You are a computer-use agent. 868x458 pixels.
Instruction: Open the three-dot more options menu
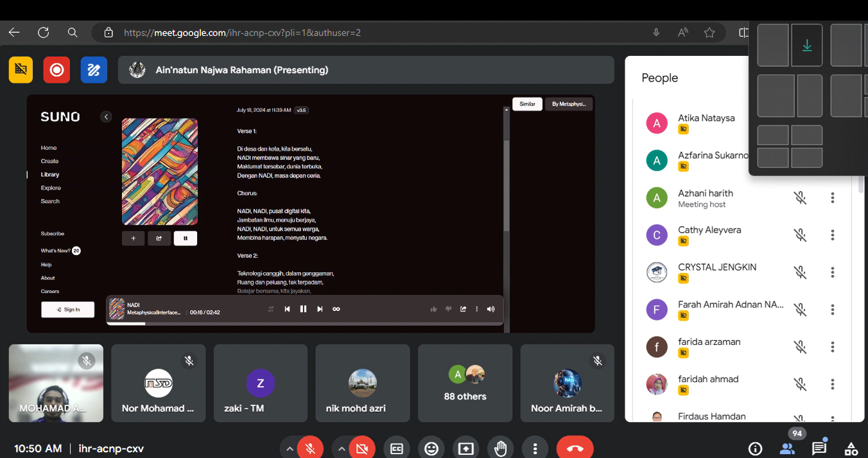point(535,448)
